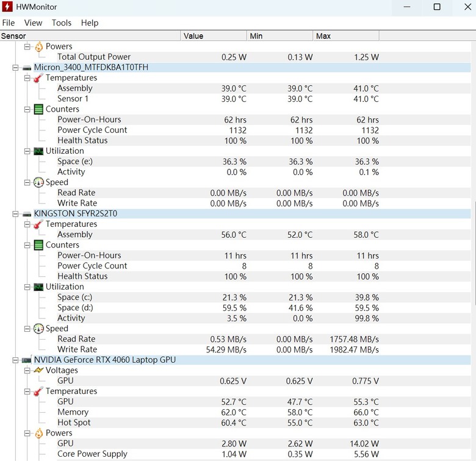Select the Space (d:) row
The width and height of the screenshot is (476, 461).
[x=264, y=308]
